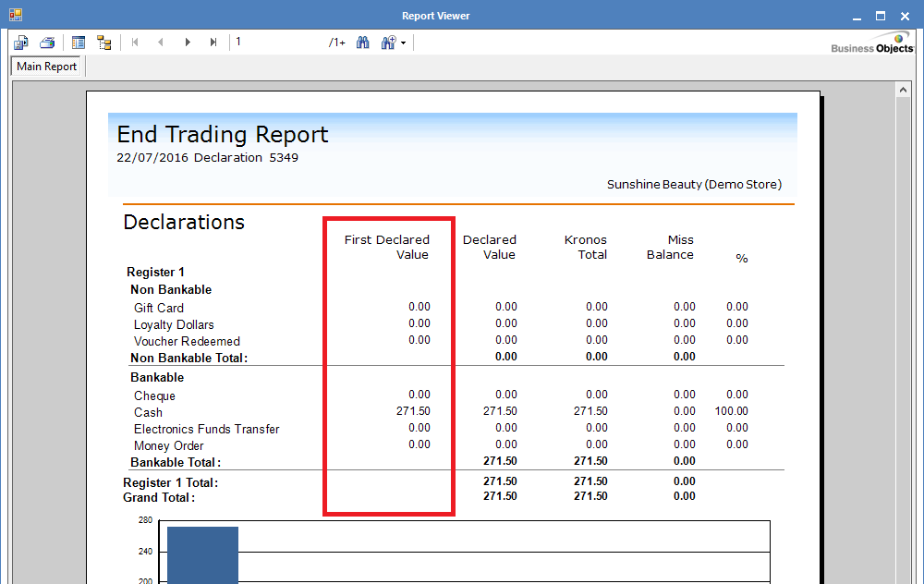924x584 pixels.
Task: Advance to next page with forward arrow
Action: click(x=188, y=42)
